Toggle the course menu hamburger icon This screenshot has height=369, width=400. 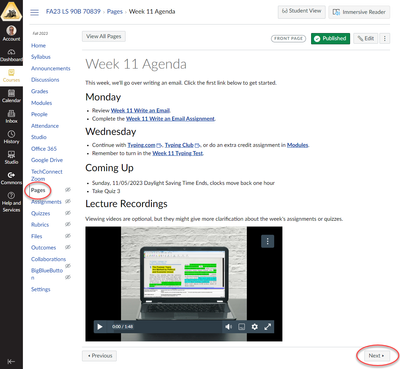tap(34, 12)
